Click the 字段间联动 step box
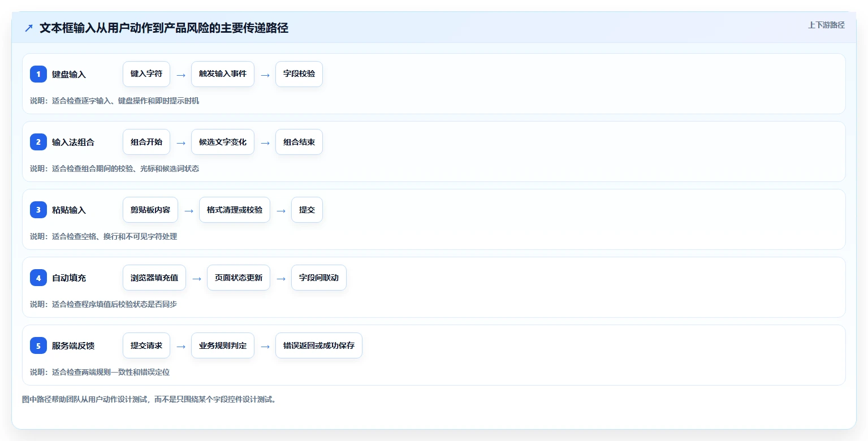Image resolution: width=868 pixels, height=441 pixels. 319,278
